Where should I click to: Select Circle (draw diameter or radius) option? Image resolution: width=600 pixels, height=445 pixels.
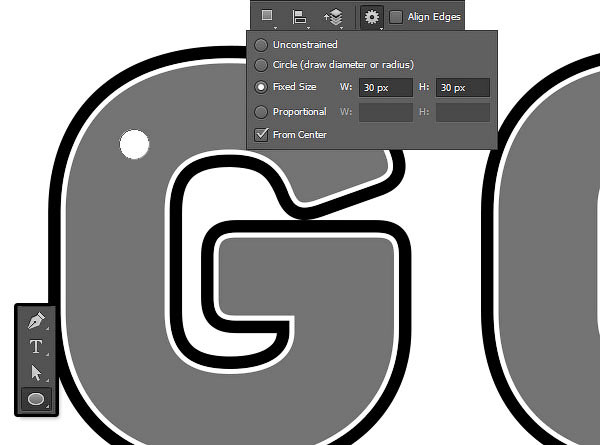point(262,65)
